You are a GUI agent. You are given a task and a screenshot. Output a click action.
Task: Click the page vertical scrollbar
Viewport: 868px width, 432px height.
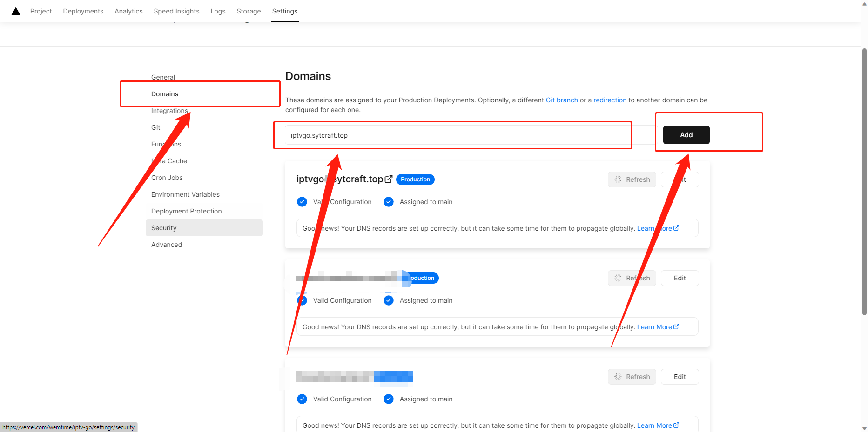coord(864,181)
